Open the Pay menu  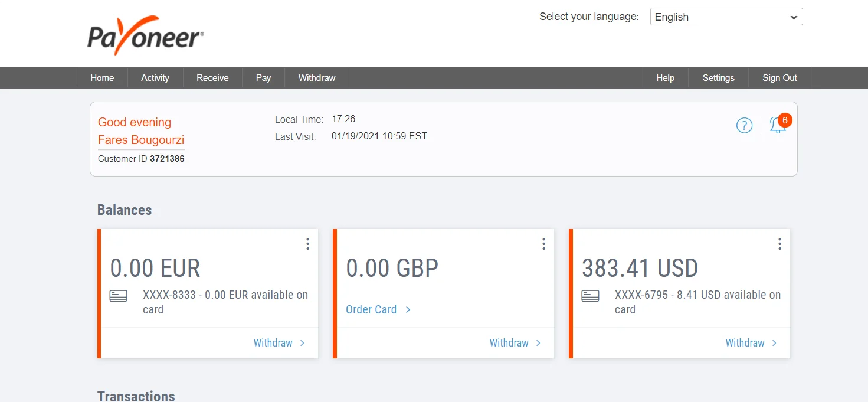coord(263,78)
